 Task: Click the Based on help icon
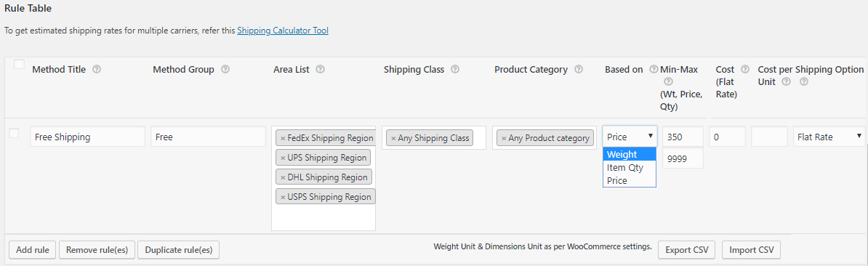coord(654,70)
